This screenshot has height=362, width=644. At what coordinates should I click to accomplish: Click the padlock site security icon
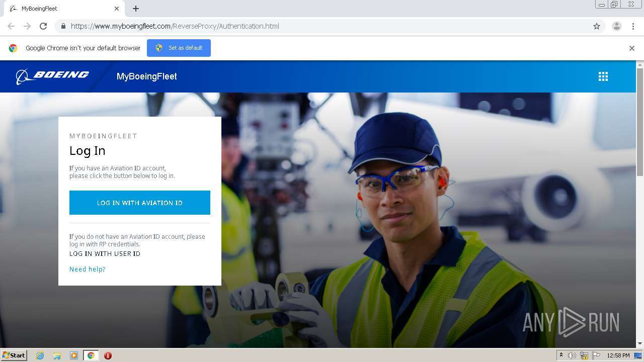tap(63, 26)
